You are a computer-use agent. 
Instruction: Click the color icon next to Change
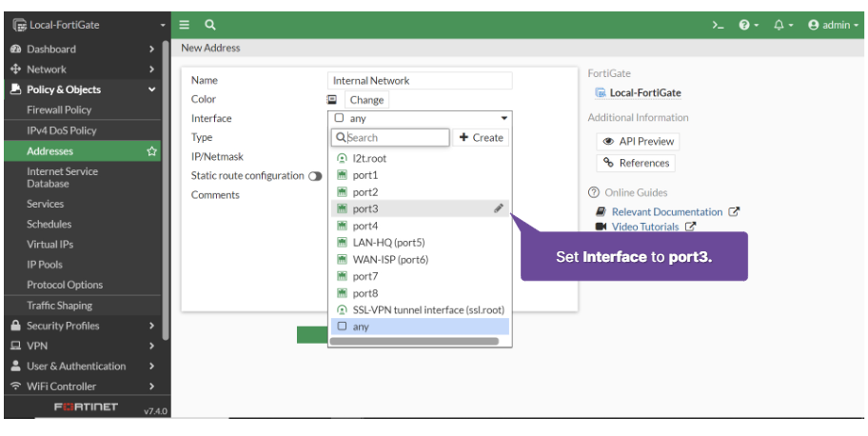(x=331, y=100)
